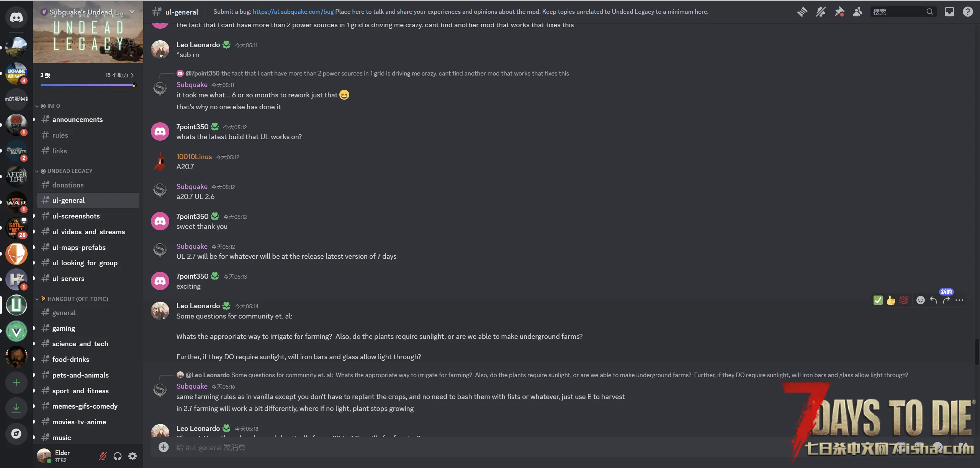The height and width of the screenshot is (468, 980).
Task: Click the server boost progress bar
Action: click(x=88, y=85)
